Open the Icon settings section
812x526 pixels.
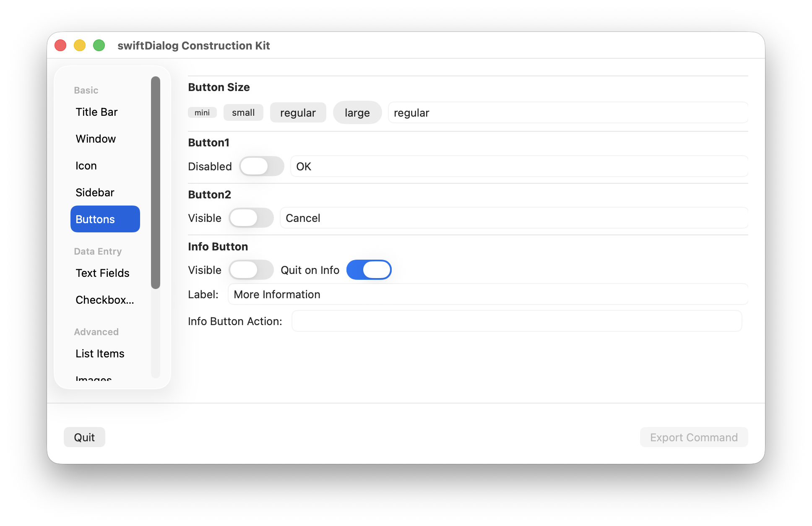[x=86, y=166]
